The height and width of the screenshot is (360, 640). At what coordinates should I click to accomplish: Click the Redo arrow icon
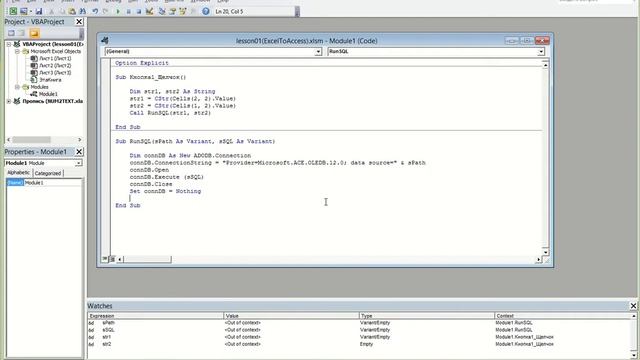105,11
